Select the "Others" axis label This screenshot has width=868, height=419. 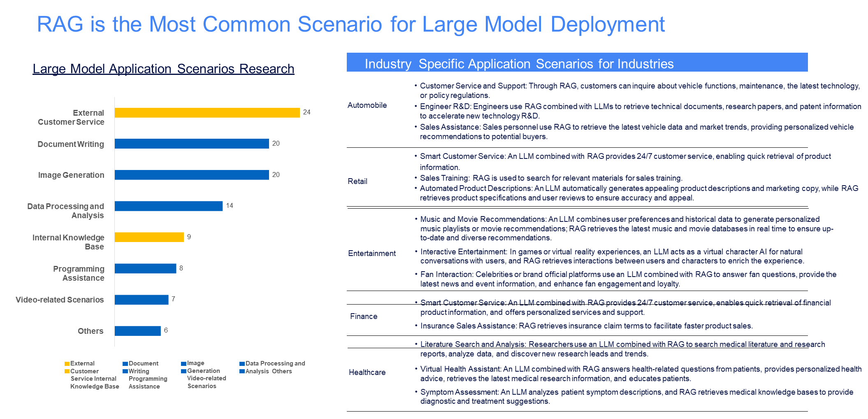tap(91, 331)
